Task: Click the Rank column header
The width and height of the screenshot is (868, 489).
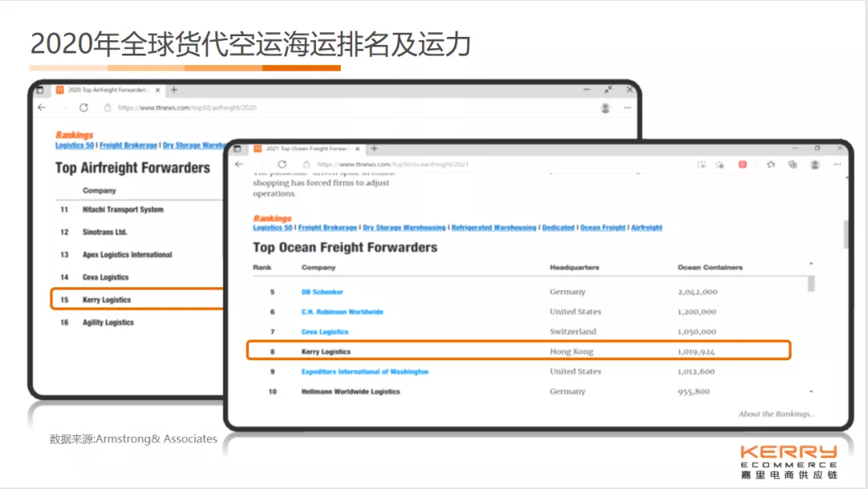Action: pos(262,268)
